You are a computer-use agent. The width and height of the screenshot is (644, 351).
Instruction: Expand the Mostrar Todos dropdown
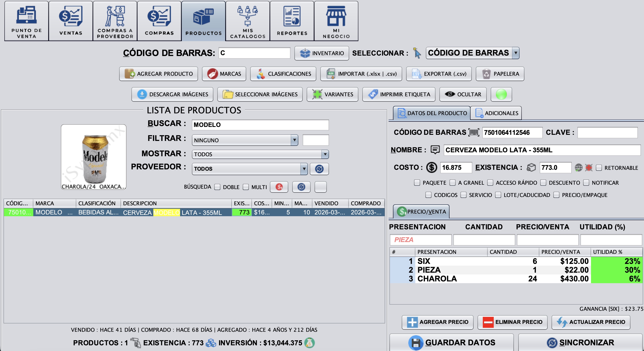pos(260,154)
